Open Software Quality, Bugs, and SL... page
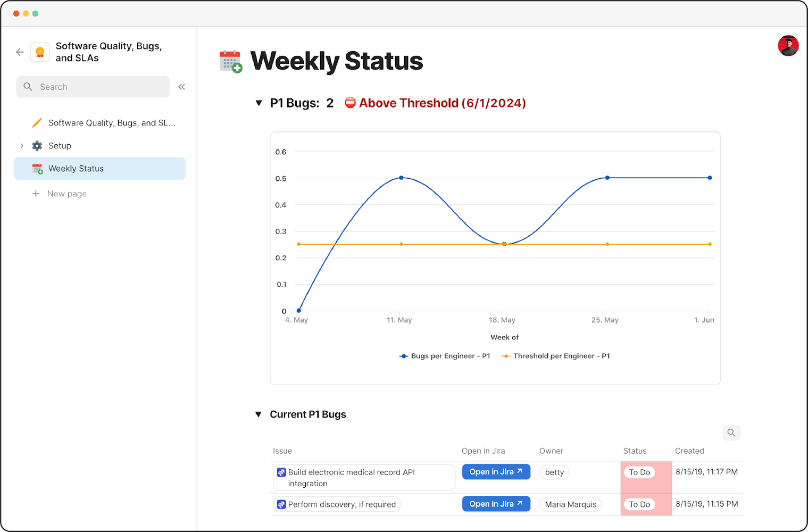The height and width of the screenshot is (532, 808). (111, 123)
